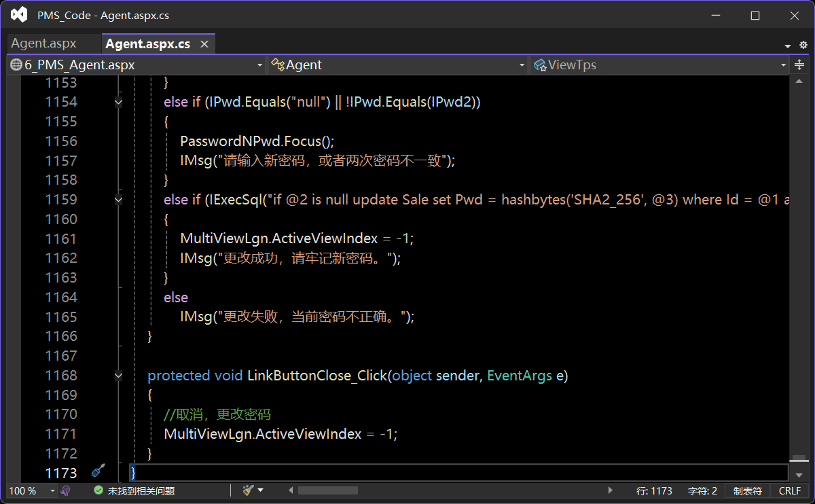The width and height of the screenshot is (815, 504).
Task: Click the code cleanup broom icon
Action: [249, 490]
